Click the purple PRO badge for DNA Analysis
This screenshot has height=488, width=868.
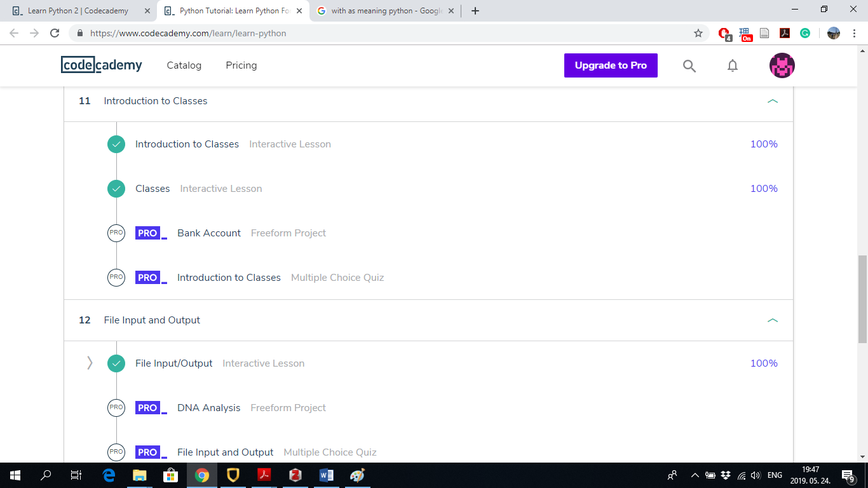(x=151, y=408)
